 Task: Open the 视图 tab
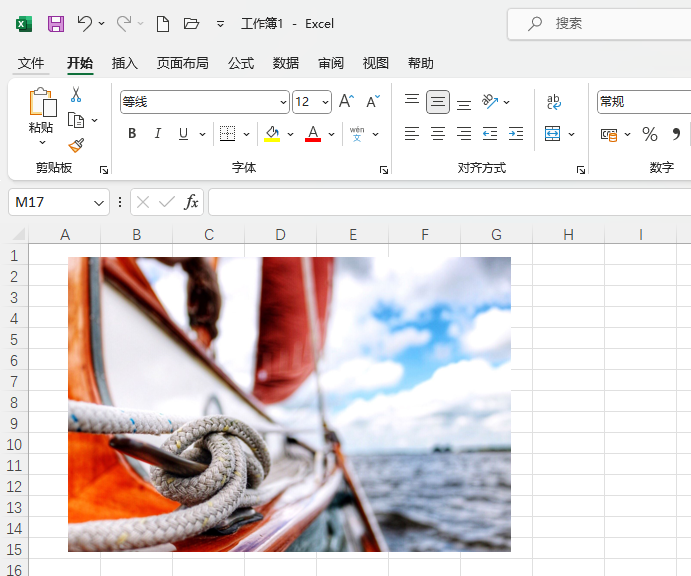[x=375, y=63]
